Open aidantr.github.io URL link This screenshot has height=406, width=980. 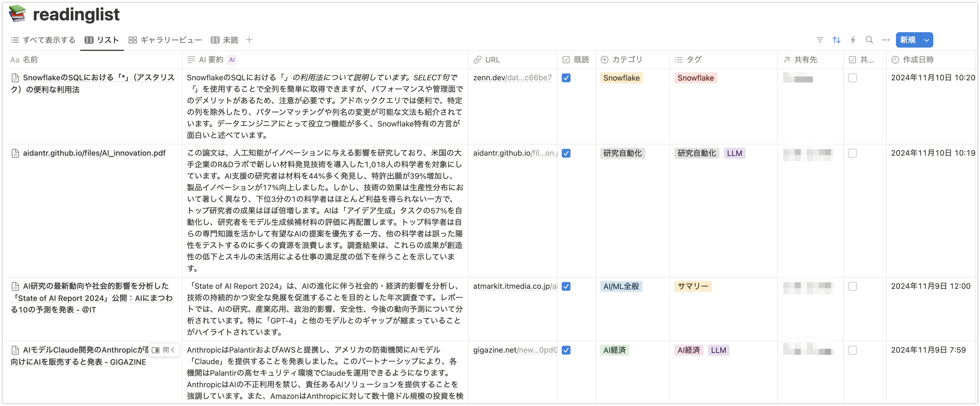(x=515, y=153)
